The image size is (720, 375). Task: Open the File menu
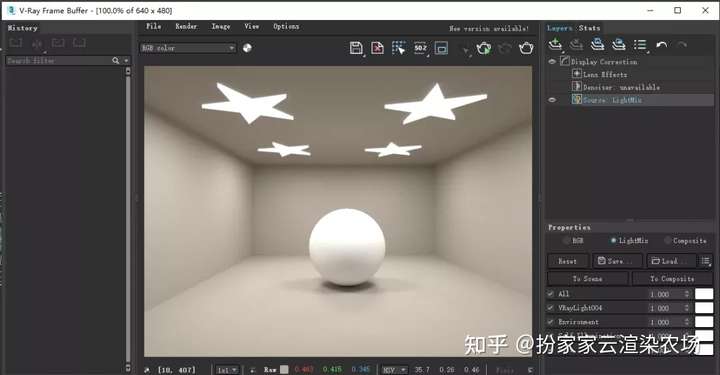[154, 26]
